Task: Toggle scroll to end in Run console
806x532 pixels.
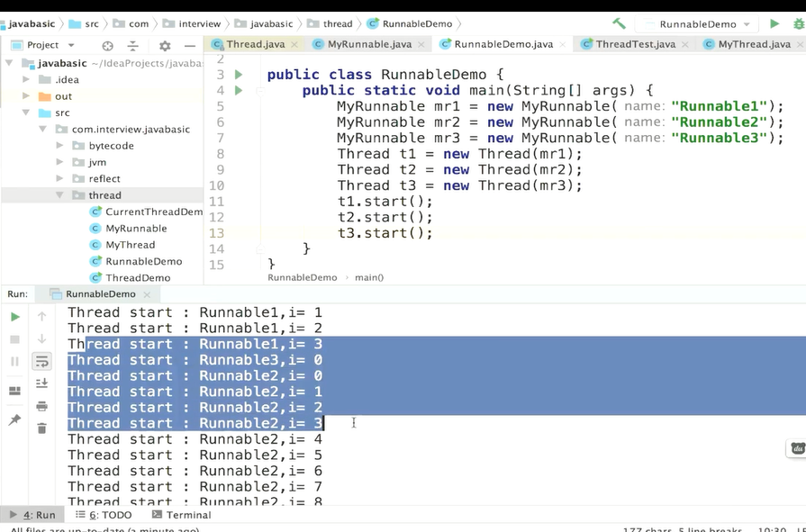Action: (x=41, y=383)
